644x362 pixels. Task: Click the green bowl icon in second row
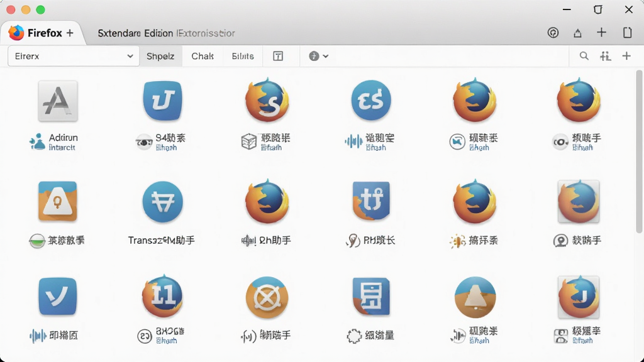click(x=37, y=241)
